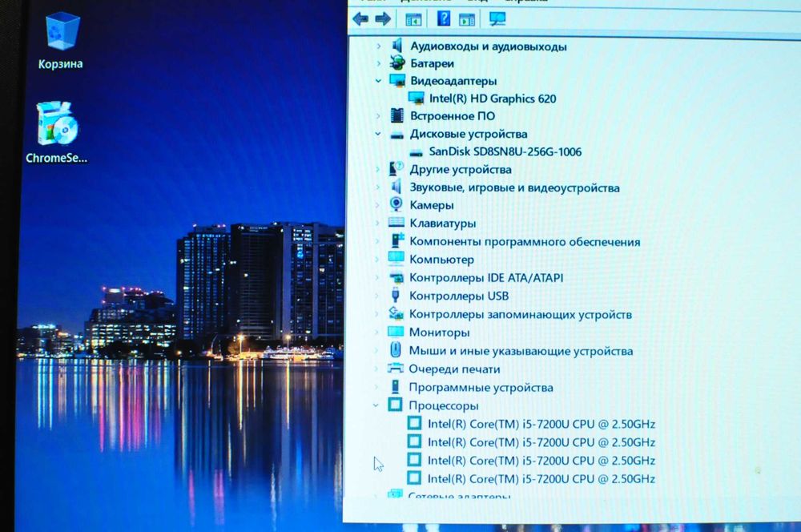Viewport: 801px width, 532px height.
Task: Select Мыши и иные указывающие устройства
Action: tap(521, 351)
